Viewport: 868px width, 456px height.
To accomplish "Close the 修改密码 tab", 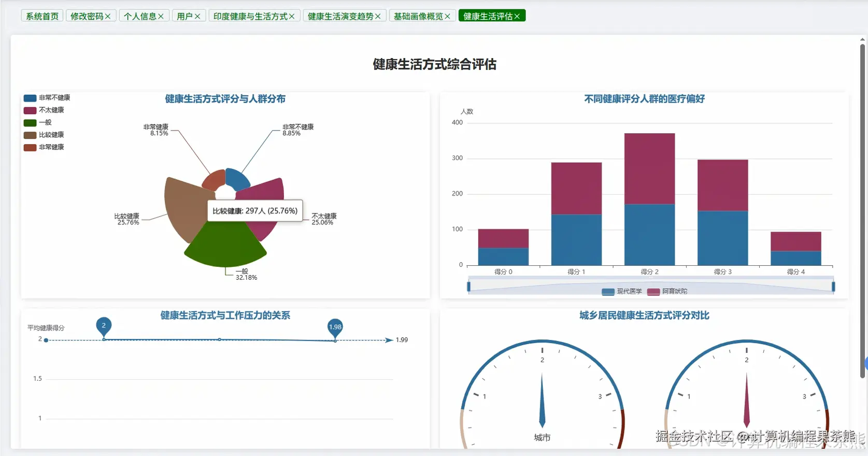I will [x=108, y=17].
